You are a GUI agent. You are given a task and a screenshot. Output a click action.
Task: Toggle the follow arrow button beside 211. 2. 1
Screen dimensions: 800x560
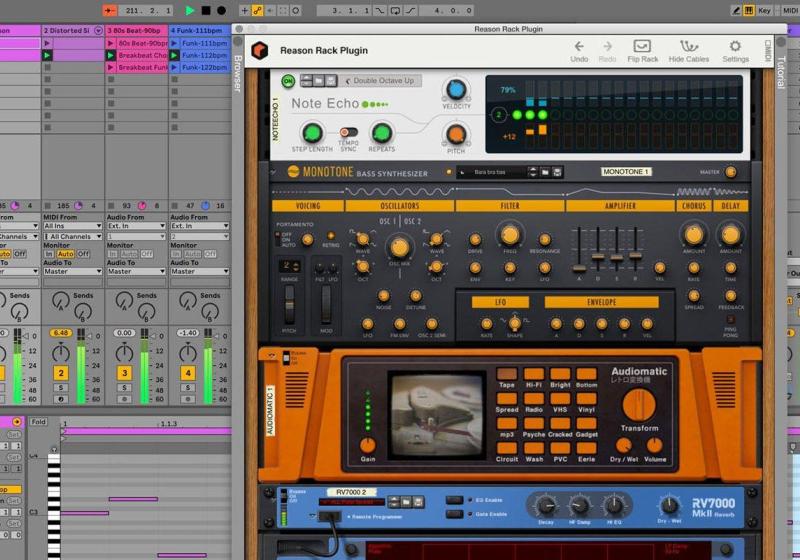[110, 10]
